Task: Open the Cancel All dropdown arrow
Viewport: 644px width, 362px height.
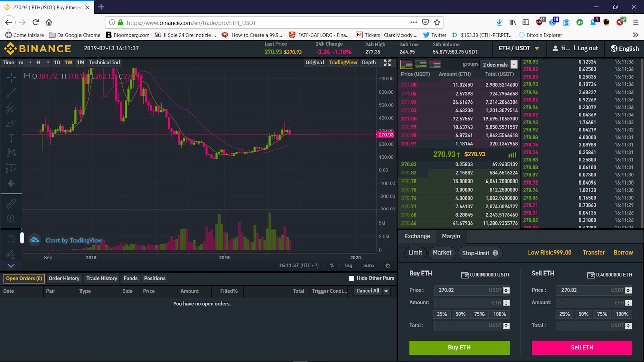Action: (x=386, y=291)
